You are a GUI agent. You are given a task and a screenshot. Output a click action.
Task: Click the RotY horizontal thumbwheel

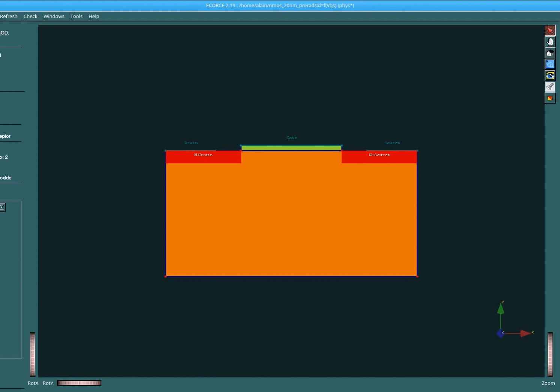(79, 383)
